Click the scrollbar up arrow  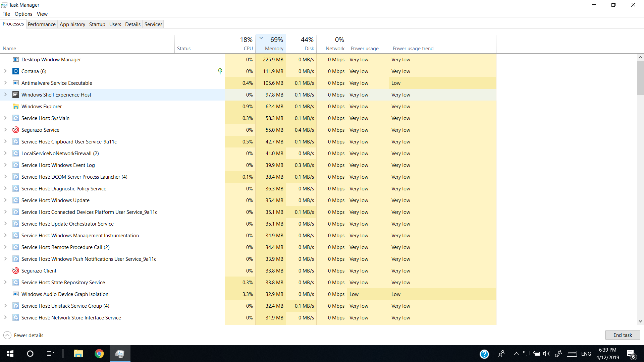tap(640, 57)
